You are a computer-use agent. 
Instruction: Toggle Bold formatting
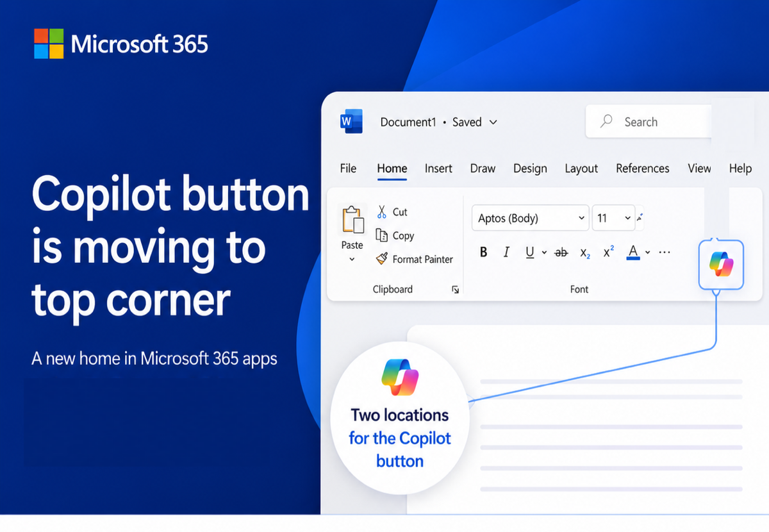483,253
